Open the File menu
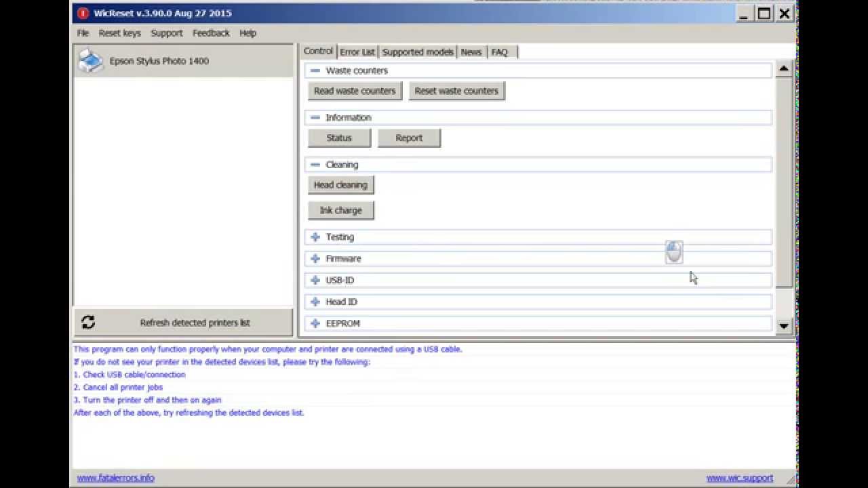The image size is (868, 488). coord(83,33)
